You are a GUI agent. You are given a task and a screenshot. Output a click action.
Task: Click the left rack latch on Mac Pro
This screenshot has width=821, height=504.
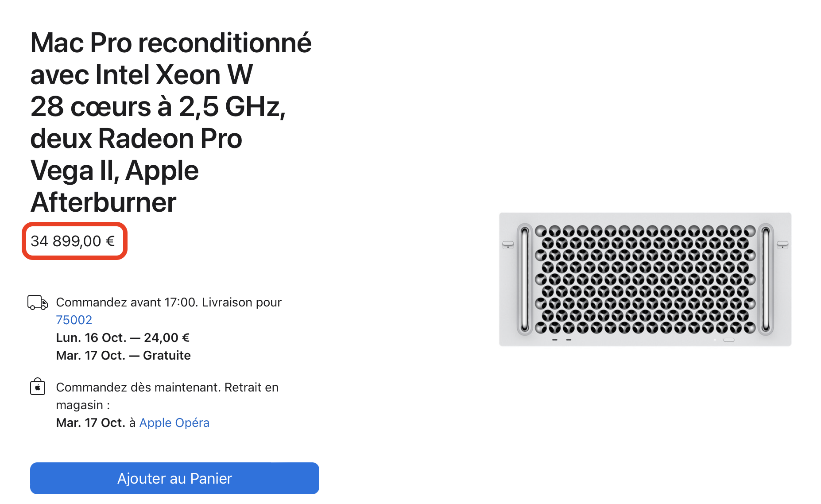coord(508,244)
